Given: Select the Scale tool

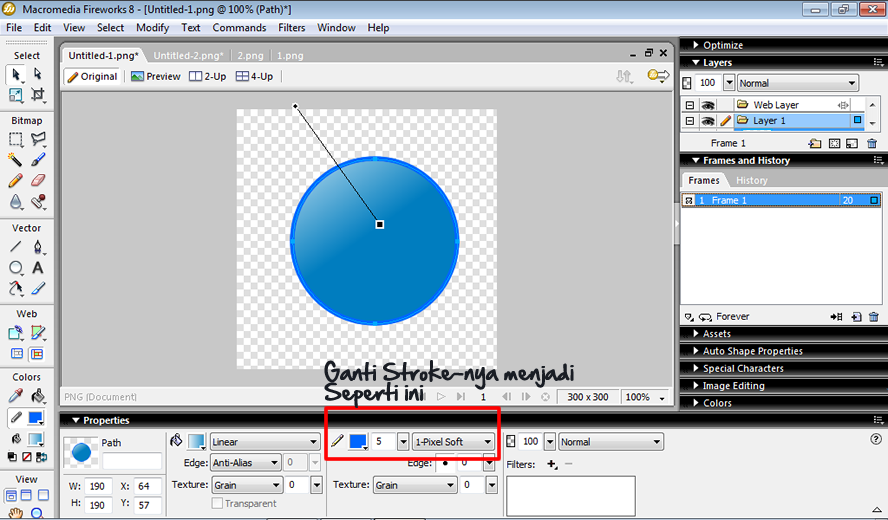Looking at the screenshot, I should pos(16,95).
